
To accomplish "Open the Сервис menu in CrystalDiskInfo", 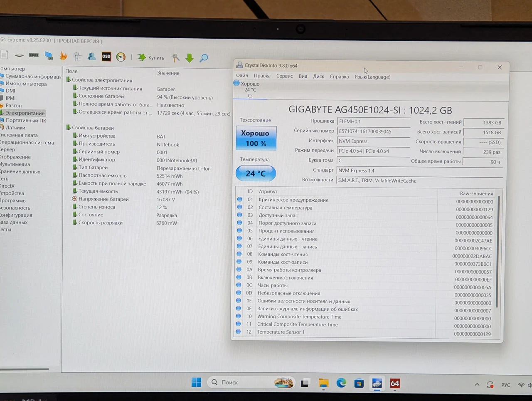I will pyautogui.click(x=285, y=76).
